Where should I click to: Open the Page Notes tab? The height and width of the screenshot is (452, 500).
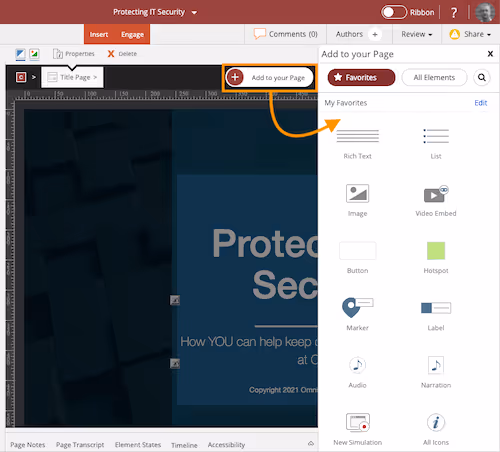(x=27, y=445)
